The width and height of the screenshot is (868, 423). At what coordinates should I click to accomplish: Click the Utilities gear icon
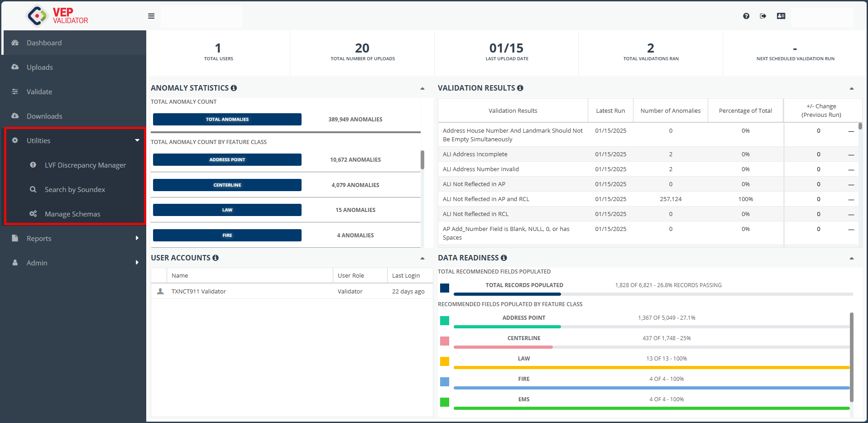point(15,140)
